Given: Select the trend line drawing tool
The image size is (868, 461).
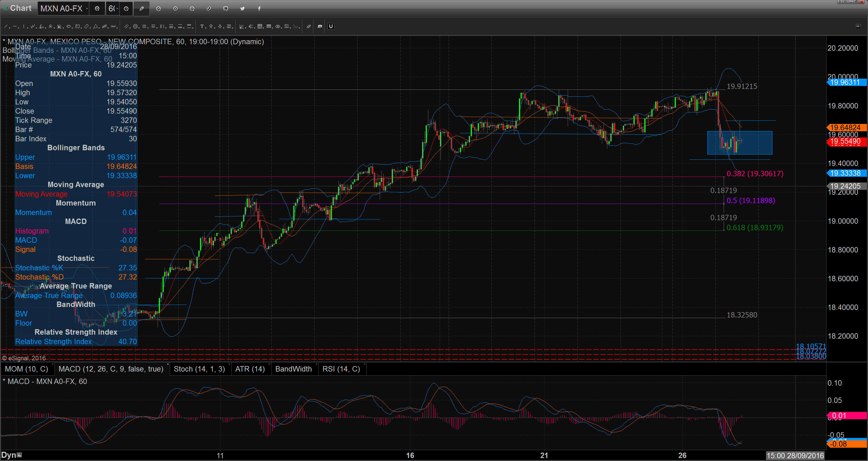Looking at the screenshot, I should click(x=6, y=26).
